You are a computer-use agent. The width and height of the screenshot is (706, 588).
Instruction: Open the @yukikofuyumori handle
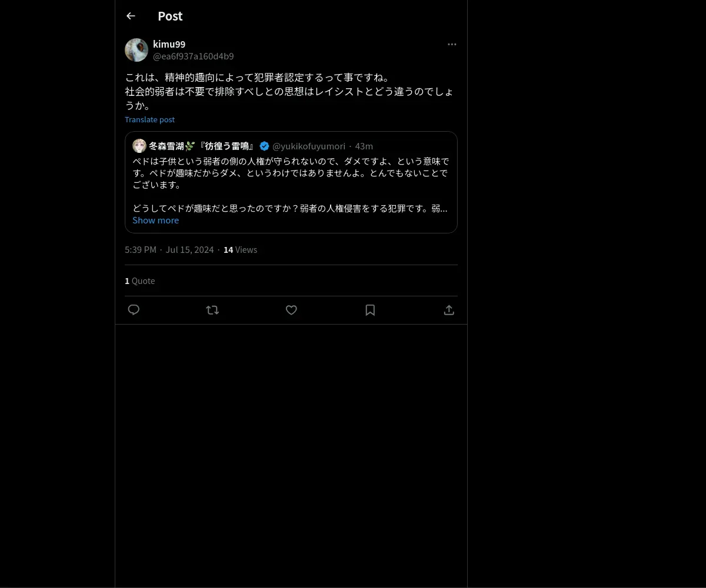pyautogui.click(x=309, y=146)
